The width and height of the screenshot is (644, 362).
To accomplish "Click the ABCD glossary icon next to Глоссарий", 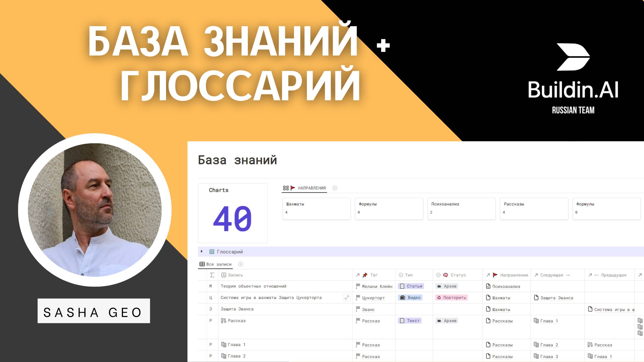I will 212,252.
